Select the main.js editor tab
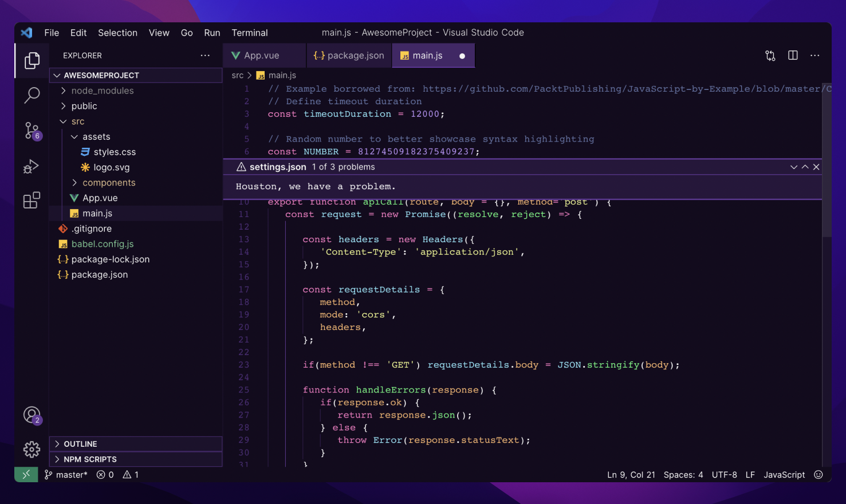846x504 pixels. pyautogui.click(x=433, y=56)
